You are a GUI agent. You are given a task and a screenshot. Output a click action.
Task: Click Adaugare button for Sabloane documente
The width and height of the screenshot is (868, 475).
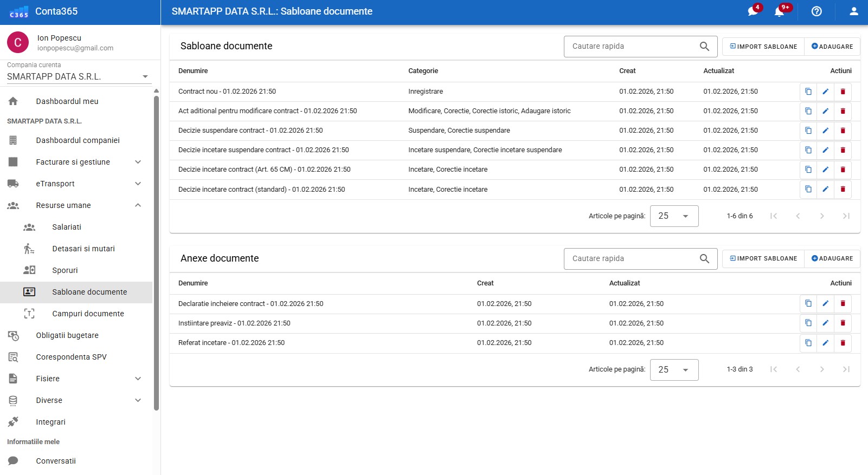(x=832, y=47)
